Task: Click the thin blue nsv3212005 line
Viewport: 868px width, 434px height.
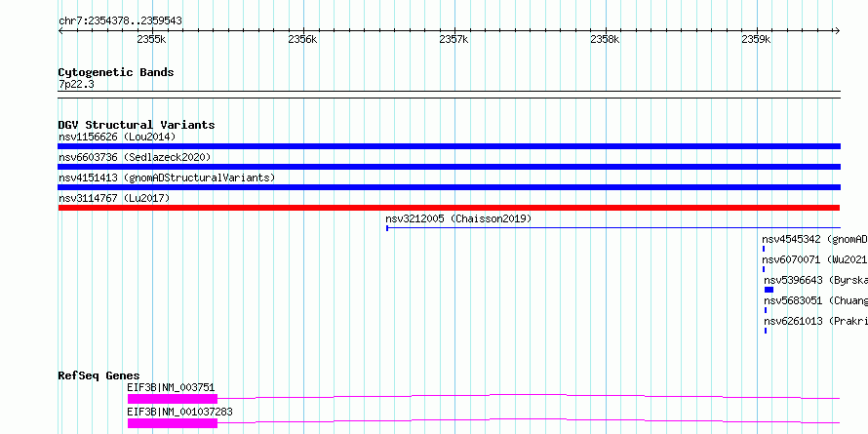Action: [613, 228]
